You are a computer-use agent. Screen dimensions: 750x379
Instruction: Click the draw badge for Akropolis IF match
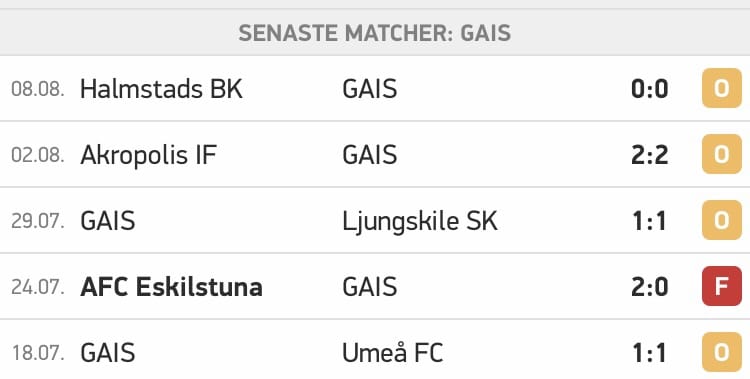[x=721, y=155]
